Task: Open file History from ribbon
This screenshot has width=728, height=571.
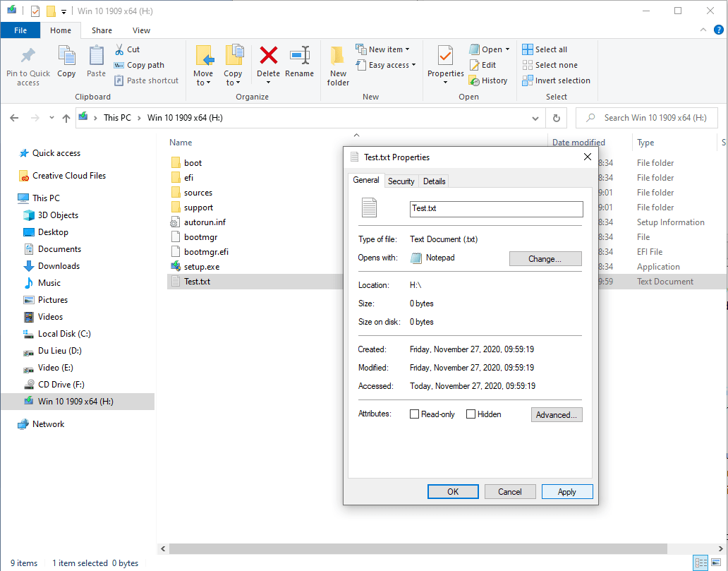Action: [488, 80]
